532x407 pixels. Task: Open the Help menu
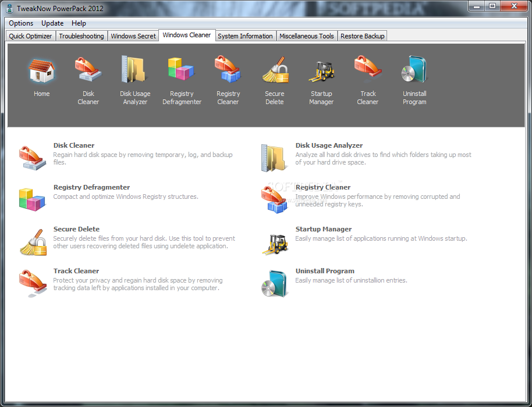[x=79, y=23]
